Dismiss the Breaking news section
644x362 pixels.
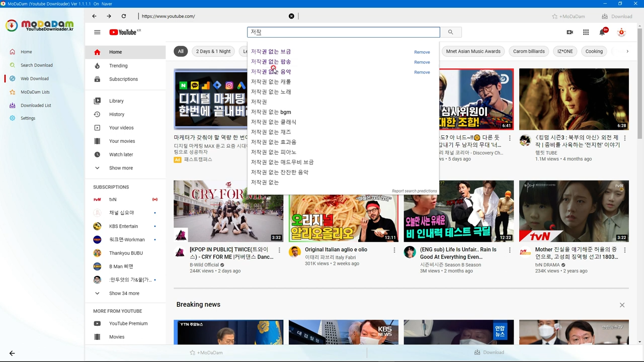coord(622,305)
